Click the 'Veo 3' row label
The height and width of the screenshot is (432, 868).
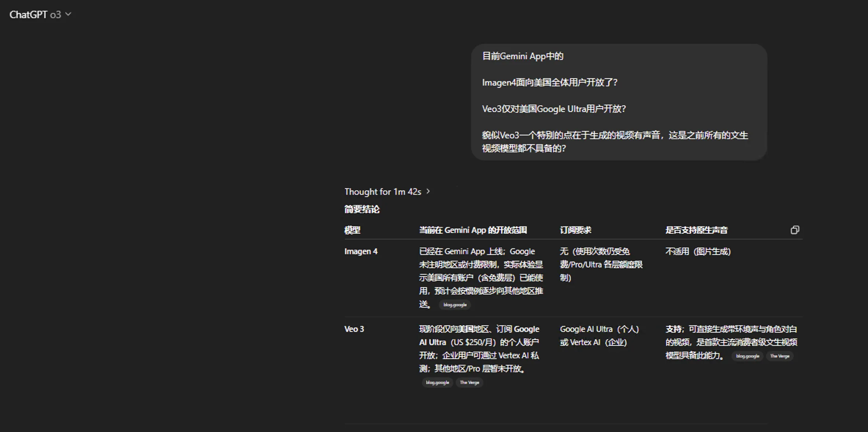pyautogui.click(x=354, y=329)
